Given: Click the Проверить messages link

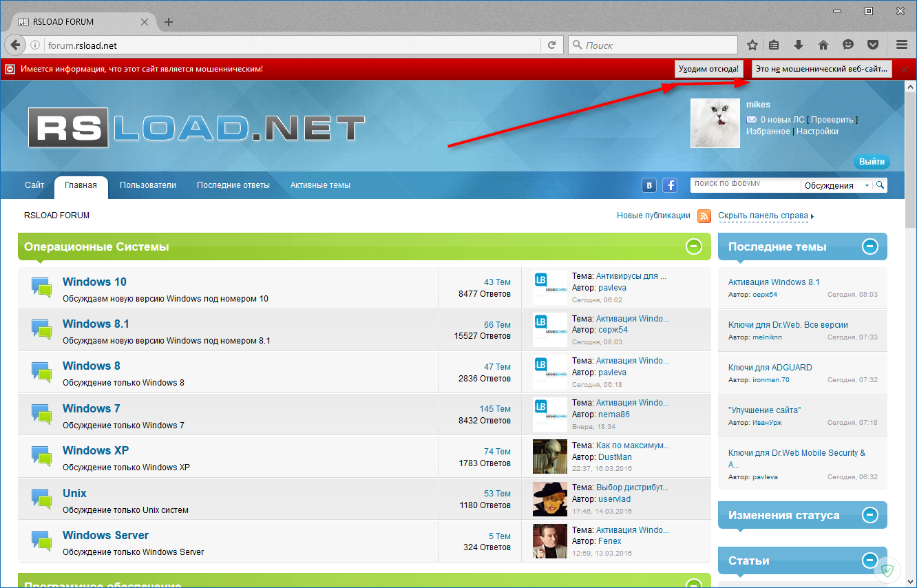Looking at the screenshot, I should [832, 120].
